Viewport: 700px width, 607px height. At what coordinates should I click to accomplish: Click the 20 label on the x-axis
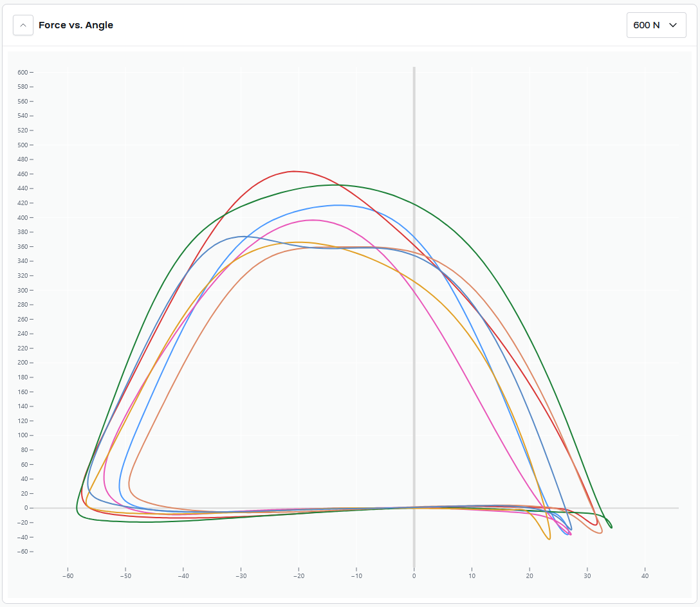530,575
